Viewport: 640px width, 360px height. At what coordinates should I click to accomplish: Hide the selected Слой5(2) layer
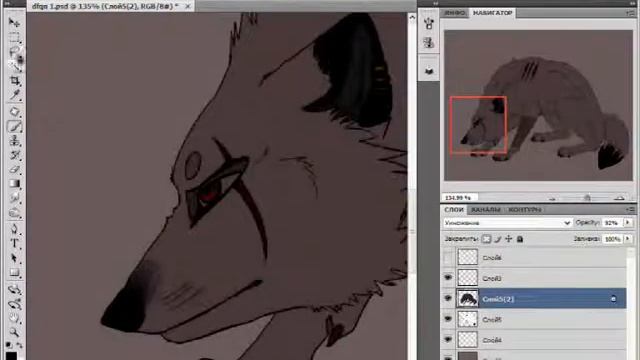(x=448, y=298)
